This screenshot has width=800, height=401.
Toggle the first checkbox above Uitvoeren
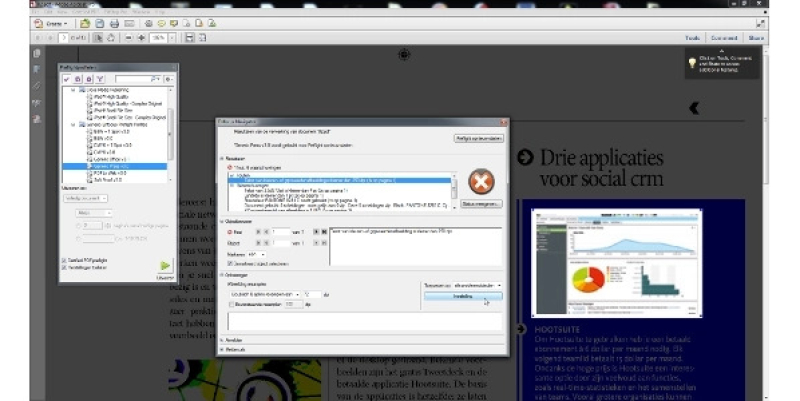click(65, 258)
